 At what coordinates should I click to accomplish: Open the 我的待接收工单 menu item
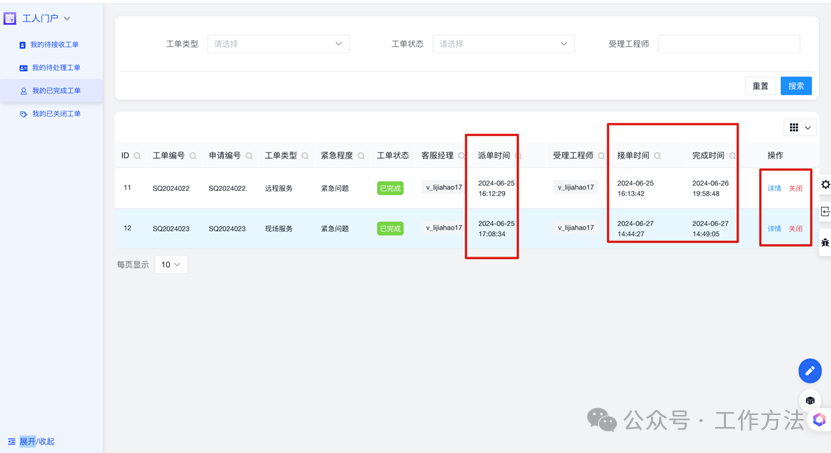tap(54, 45)
